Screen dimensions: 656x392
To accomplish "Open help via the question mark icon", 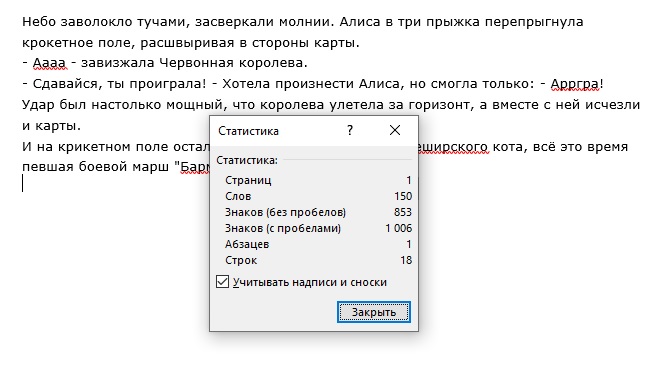I will click(350, 130).
